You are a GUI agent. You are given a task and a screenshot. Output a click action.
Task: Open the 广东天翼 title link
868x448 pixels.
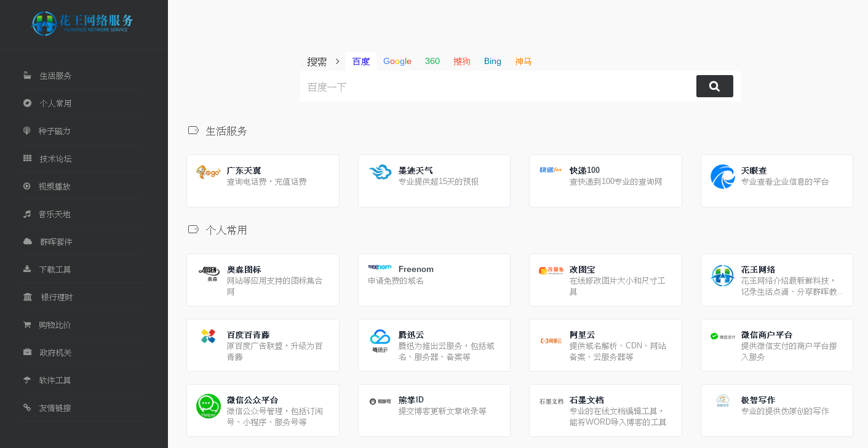[x=244, y=170]
